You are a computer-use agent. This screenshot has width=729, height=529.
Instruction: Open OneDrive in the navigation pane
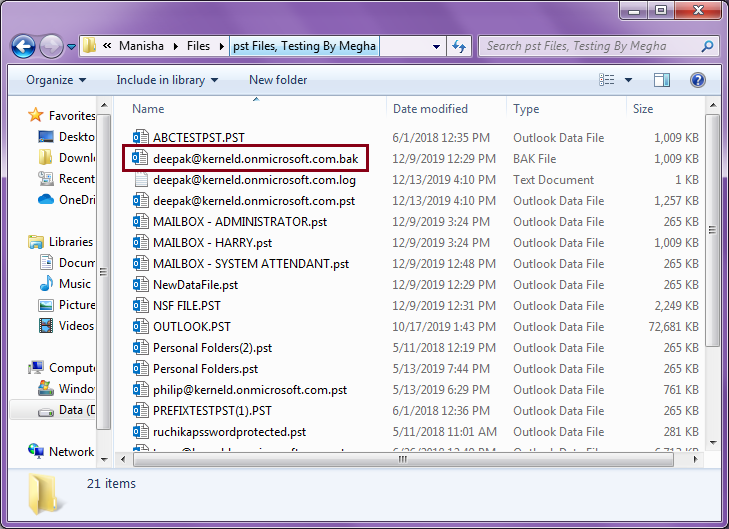66,199
